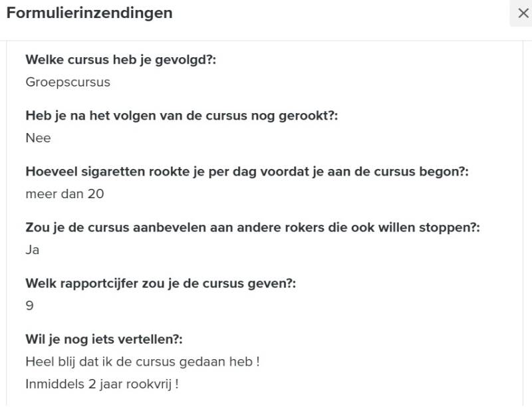This screenshot has width=532, height=407.
Task: Select the question about smoking after the course
Action: [x=182, y=116]
